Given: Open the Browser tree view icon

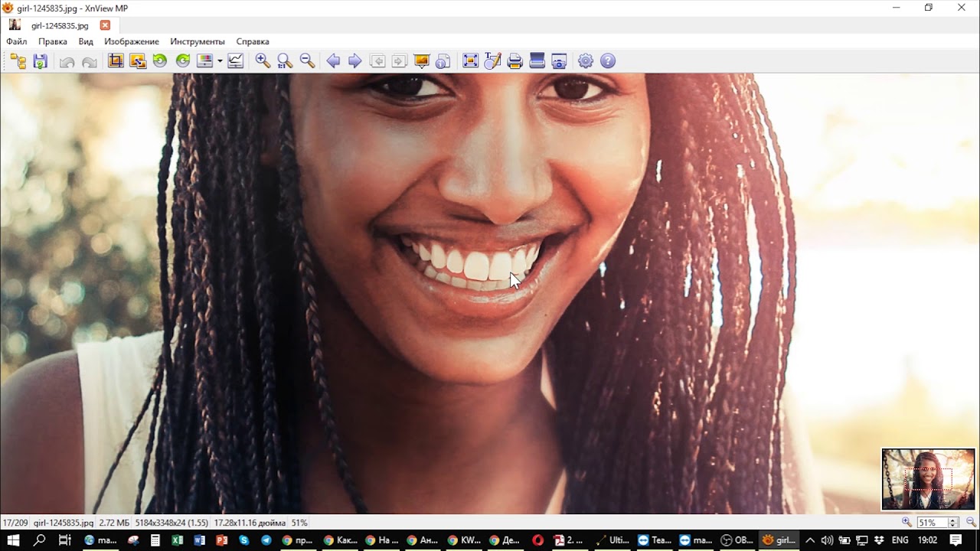Looking at the screenshot, I should coord(18,61).
